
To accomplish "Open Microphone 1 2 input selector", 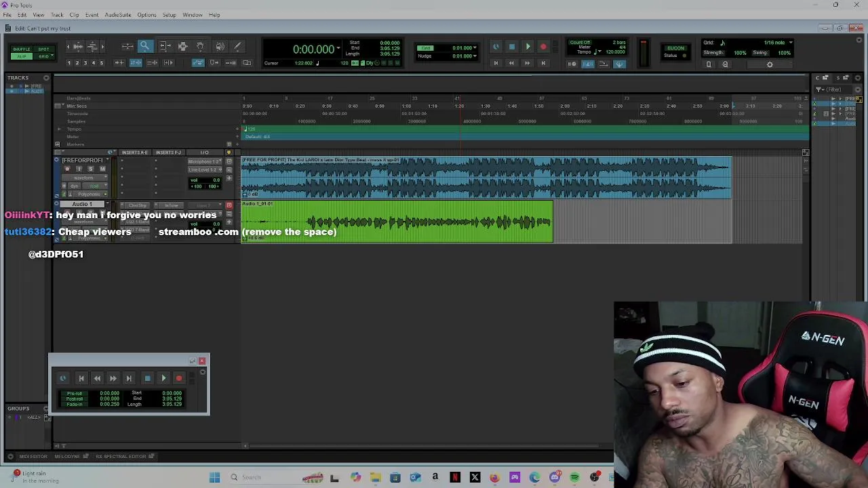I will tap(204, 161).
